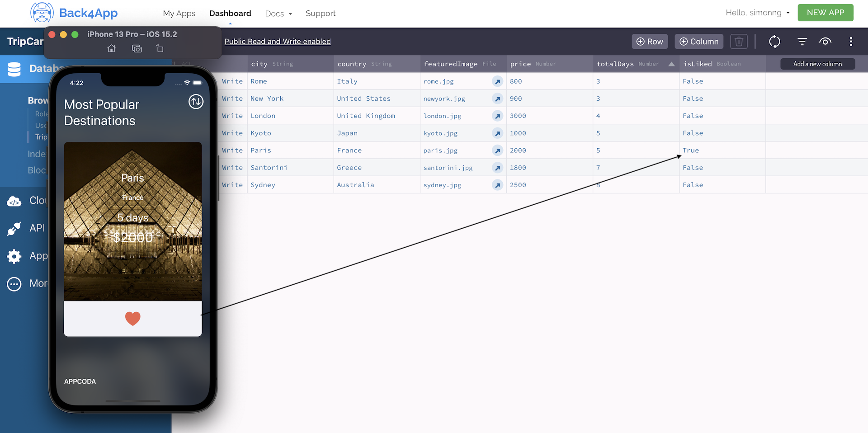Open the Support menu item
868x433 pixels.
(x=321, y=14)
